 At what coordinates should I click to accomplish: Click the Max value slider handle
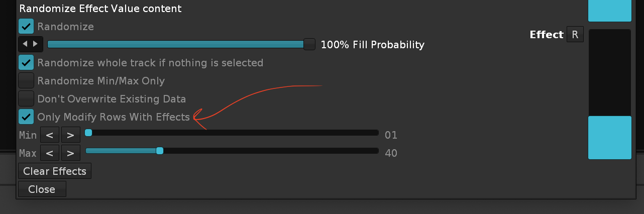(160, 151)
